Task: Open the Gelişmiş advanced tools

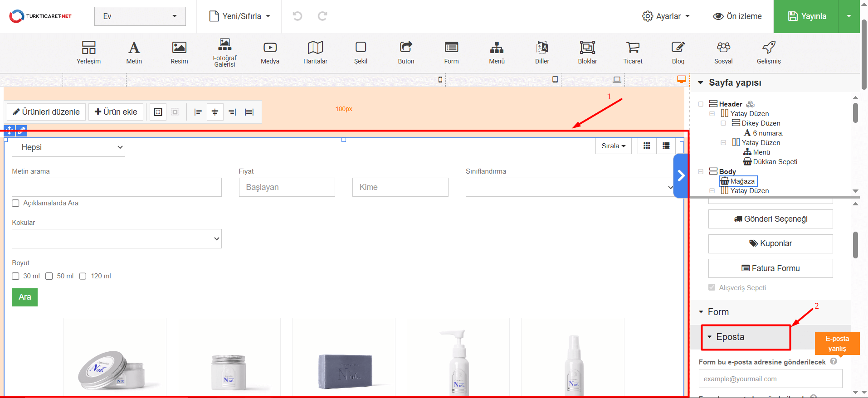Action: pyautogui.click(x=769, y=52)
